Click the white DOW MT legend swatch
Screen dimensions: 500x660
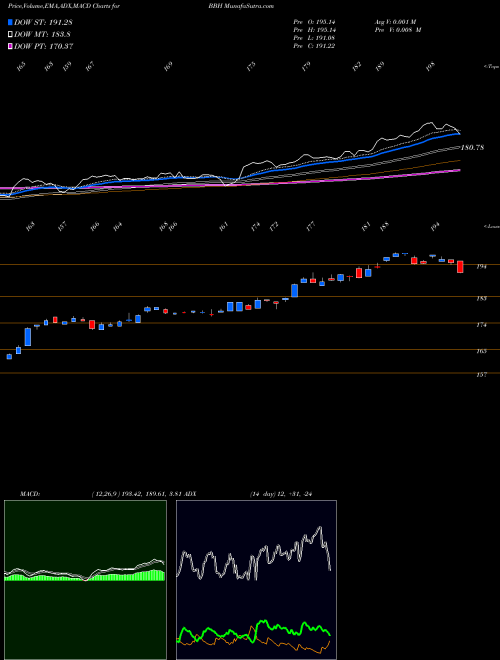(10, 35)
